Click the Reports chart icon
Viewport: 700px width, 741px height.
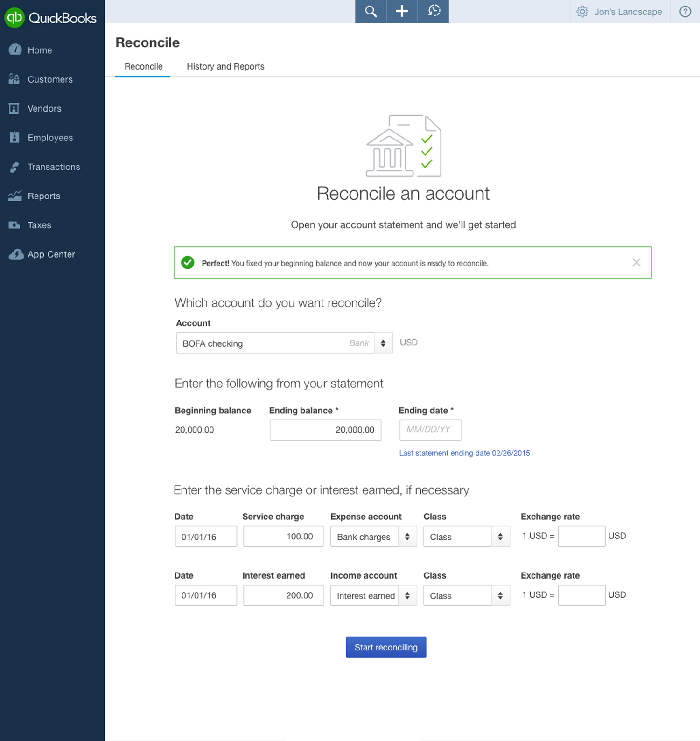coord(15,196)
